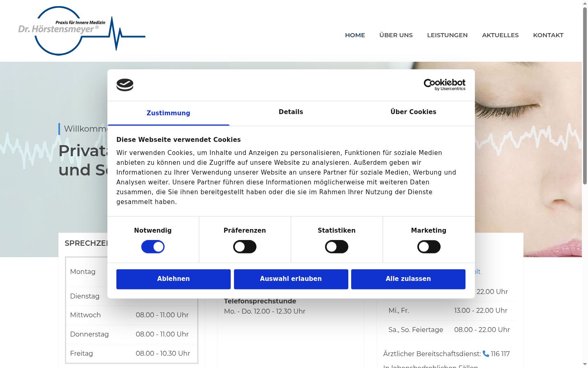Click the Ärztlicher Bereitschaftsdienst label
The image size is (588, 368).
coord(432,354)
